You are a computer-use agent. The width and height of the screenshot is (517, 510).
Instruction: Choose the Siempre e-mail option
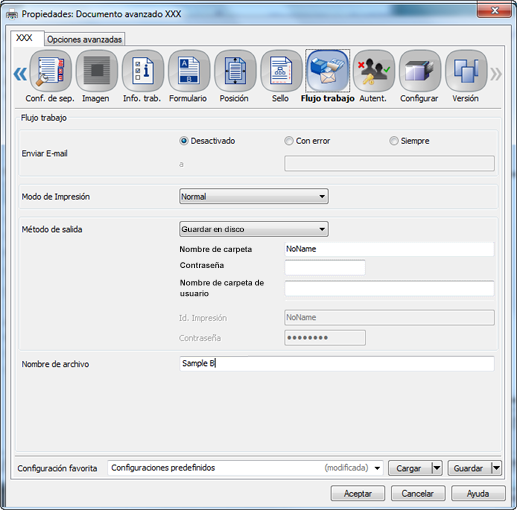[x=394, y=141]
